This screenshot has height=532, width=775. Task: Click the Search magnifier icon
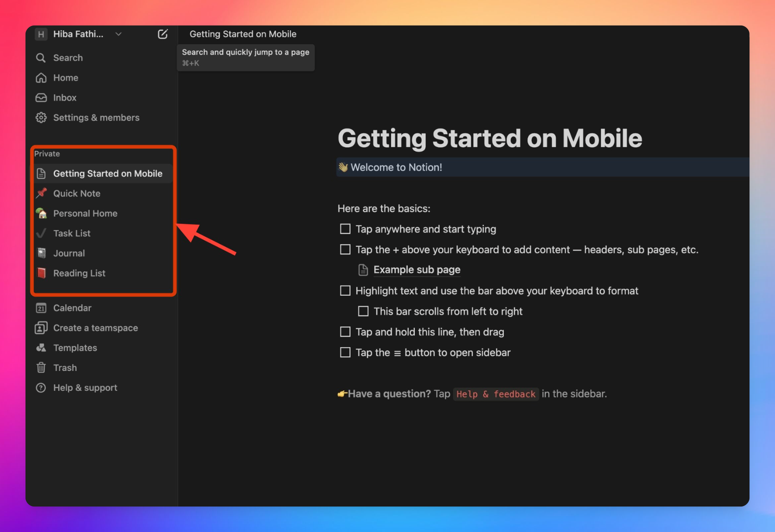click(x=41, y=58)
